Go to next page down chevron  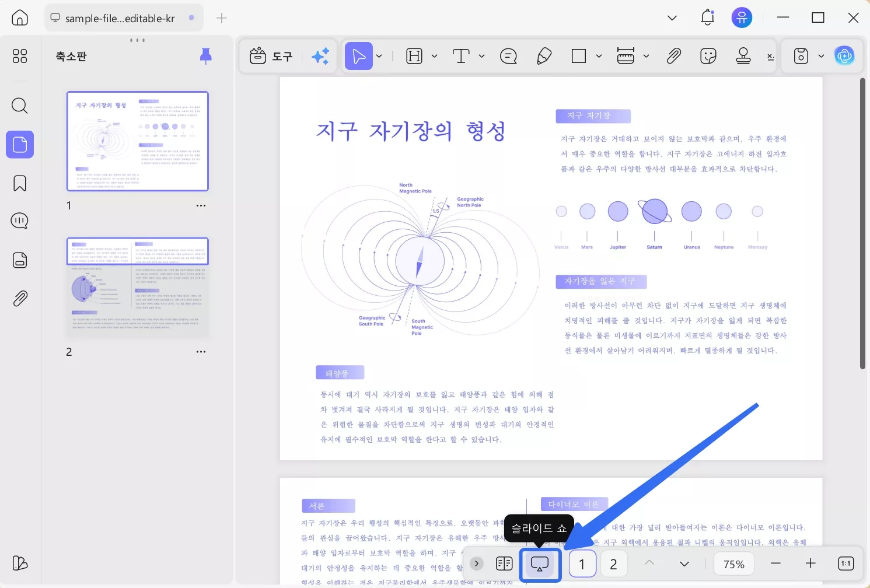click(x=684, y=563)
